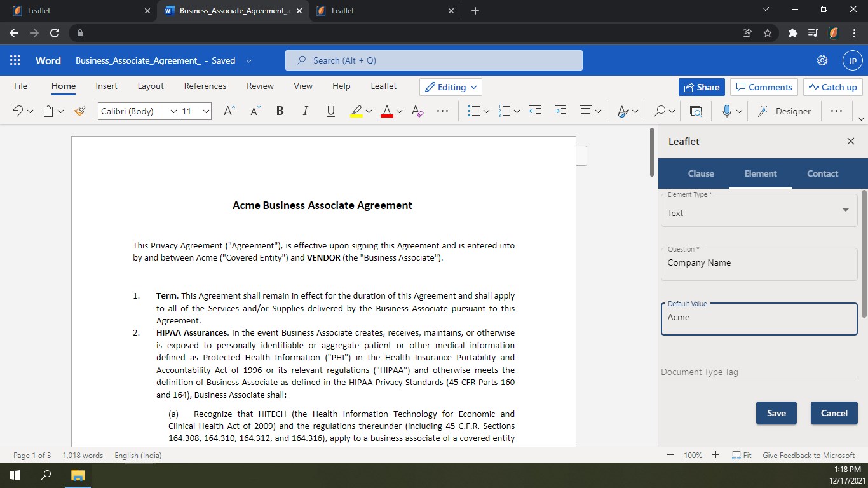868x488 pixels.
Task: Click the Default Value input field
Action: (759, 318)
